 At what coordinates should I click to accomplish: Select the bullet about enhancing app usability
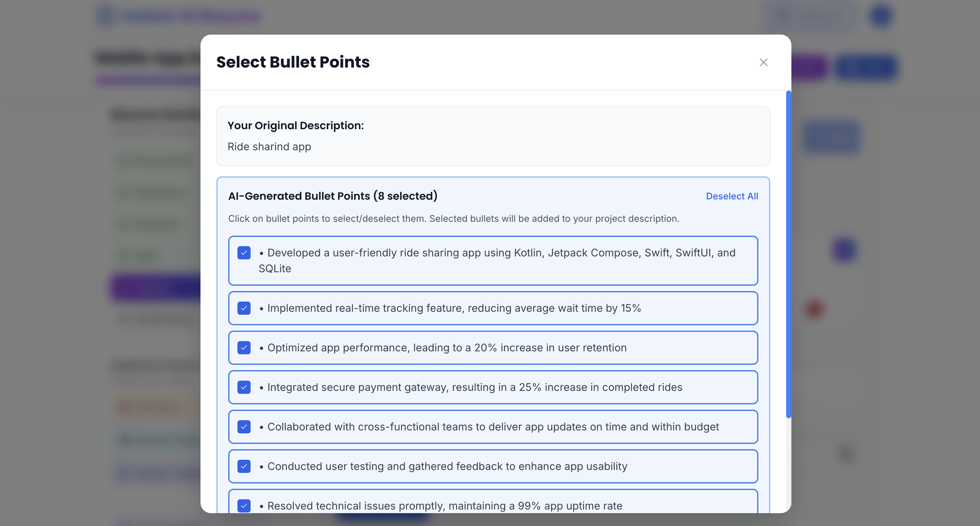(493, 466)
